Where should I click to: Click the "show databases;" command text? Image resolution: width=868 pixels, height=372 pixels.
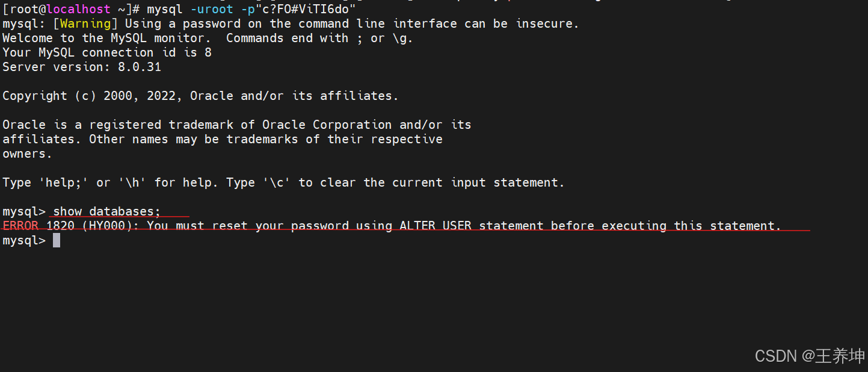click(106, 211)
